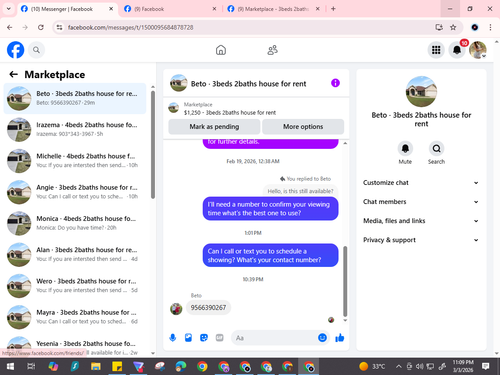Open Mayra 3beds 2baths conversation

click(x=75, y=317)
